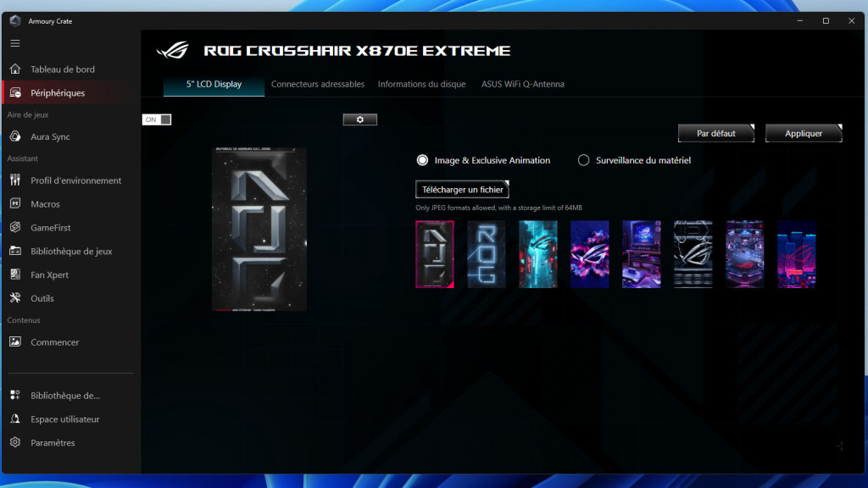Click the Aura Sync icon
Image resolution: width=868 pixels, height=488 pixels.
(x=15, y=136)
